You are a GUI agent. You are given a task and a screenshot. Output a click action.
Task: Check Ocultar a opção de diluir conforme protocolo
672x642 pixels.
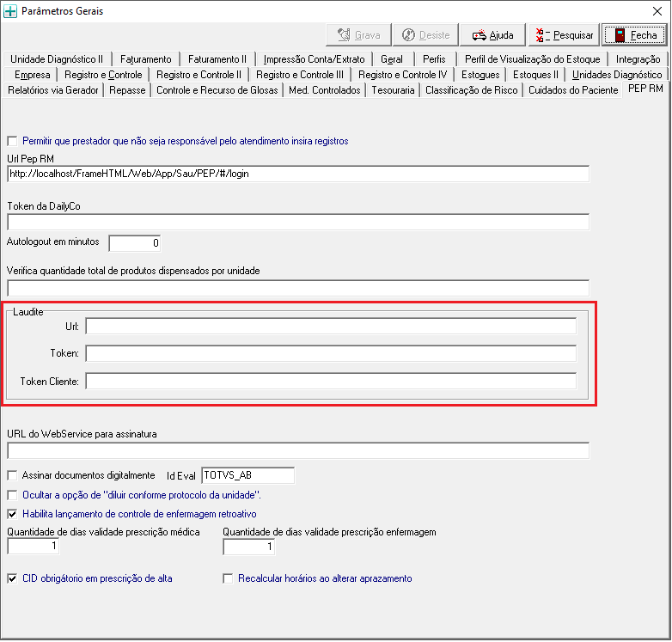coord(12,495)
